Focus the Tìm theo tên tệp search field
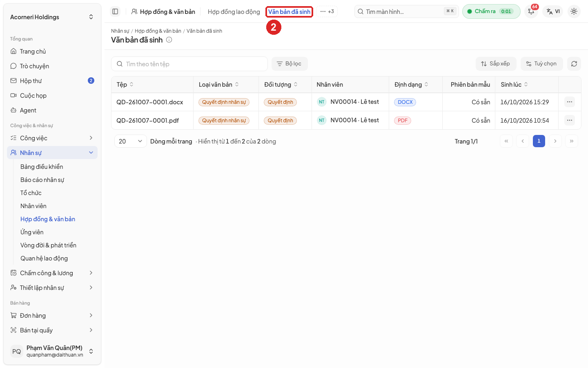 (189, 64)
